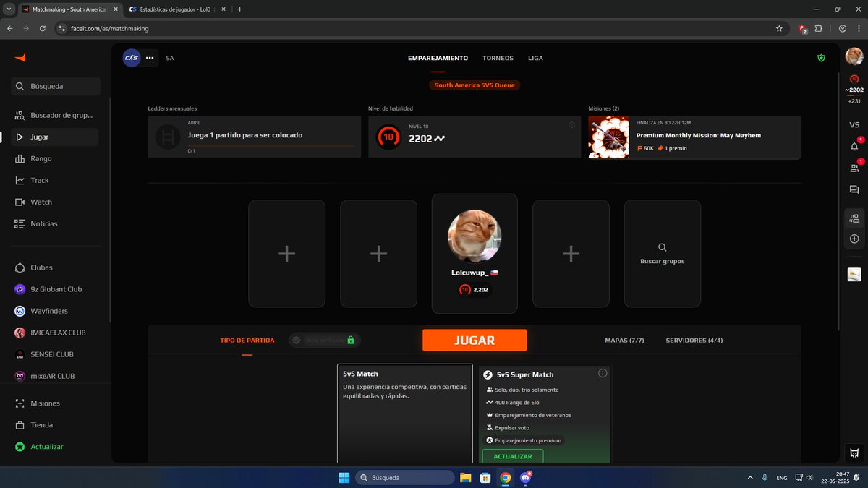Reload the page
The width and height of the screenshot is (868, 488).
(43, 28)
